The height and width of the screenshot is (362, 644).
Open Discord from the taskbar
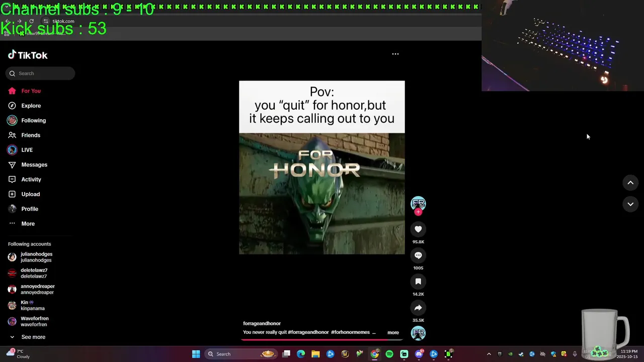(419, 354)
